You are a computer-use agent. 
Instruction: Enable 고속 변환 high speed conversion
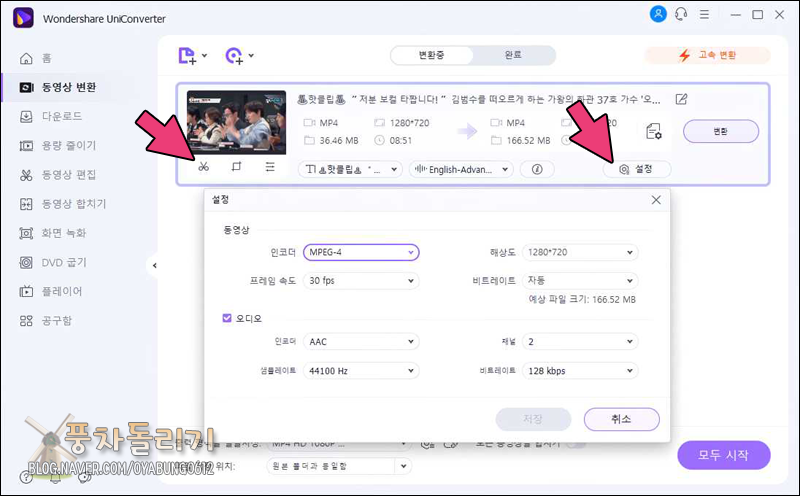click(x=707, y=55)
